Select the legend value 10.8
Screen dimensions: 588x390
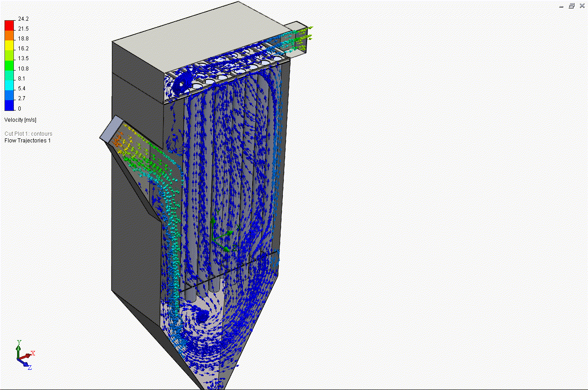(23, 69)
